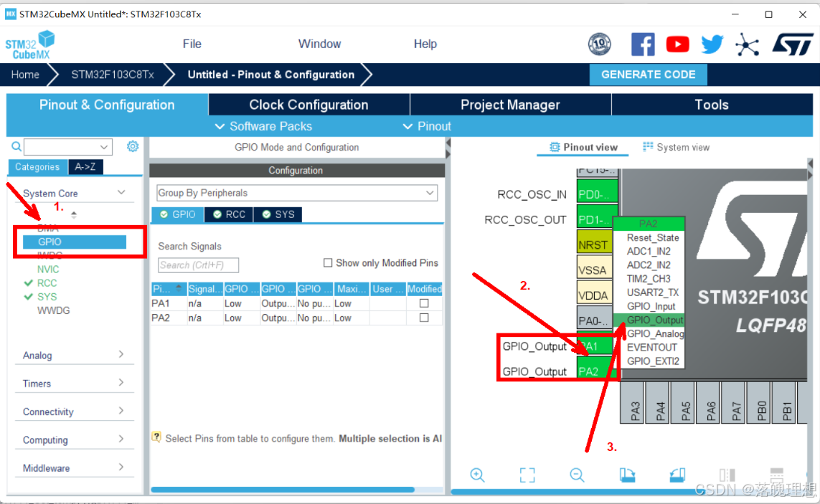The height and width of the screenshot is (504, 820).
Task: Zoom in the pinout view
Action: (477, 475)
